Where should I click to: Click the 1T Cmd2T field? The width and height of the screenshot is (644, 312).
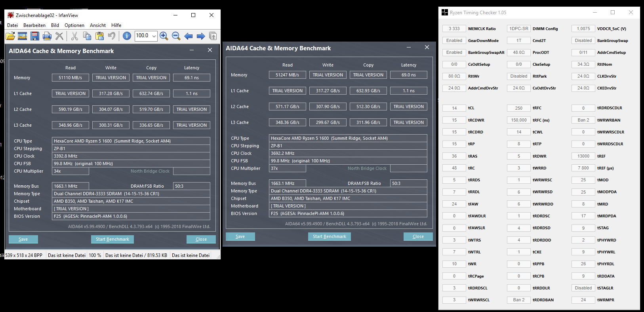pyautogui.click(x=519, y=40)
